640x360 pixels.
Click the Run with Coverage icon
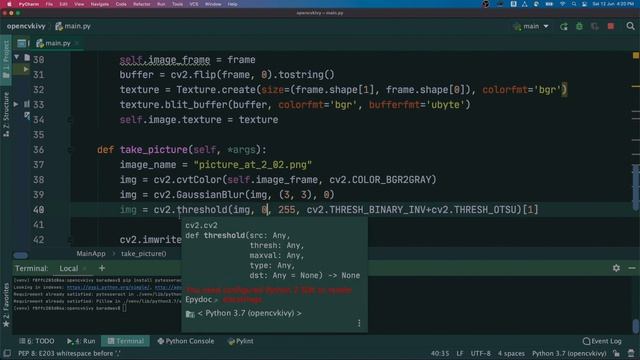(595, 27)
